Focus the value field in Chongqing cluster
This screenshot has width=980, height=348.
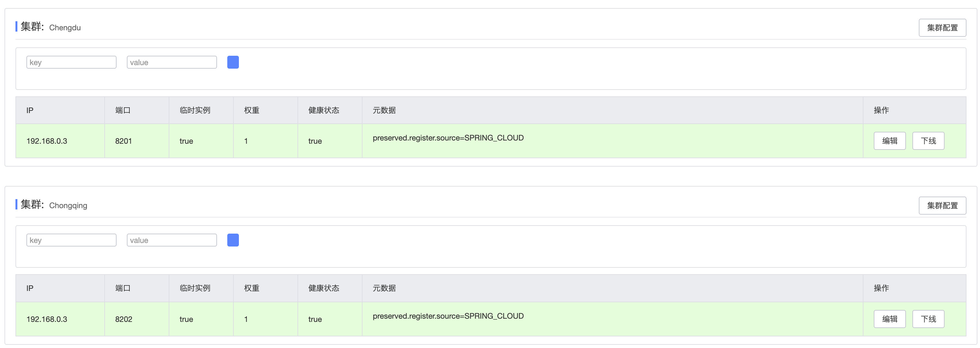pyautogui.click(x=172, y=240)
